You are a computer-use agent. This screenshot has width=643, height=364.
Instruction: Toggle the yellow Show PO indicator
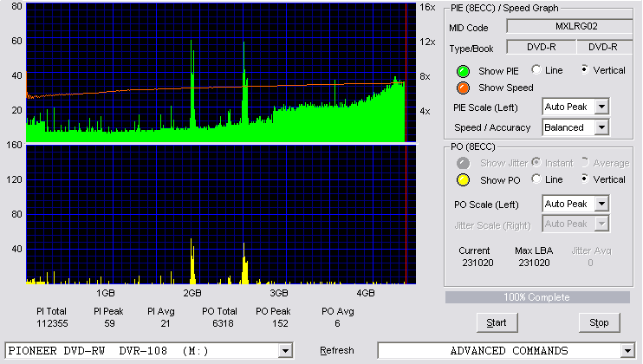point(463,180)
